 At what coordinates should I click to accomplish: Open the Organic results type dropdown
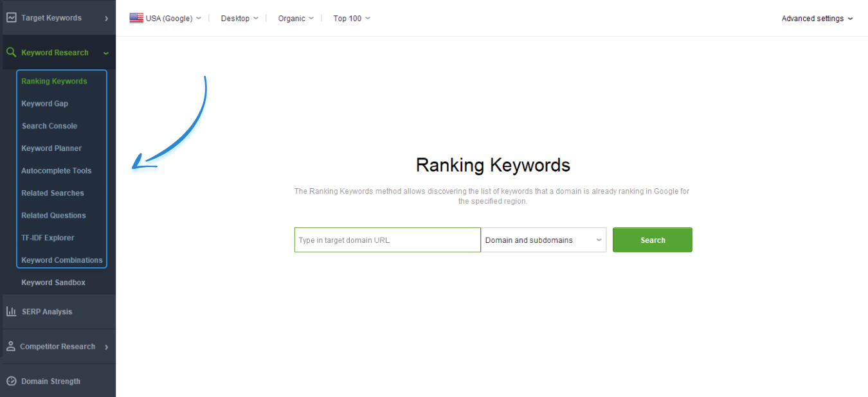point(296,19)
